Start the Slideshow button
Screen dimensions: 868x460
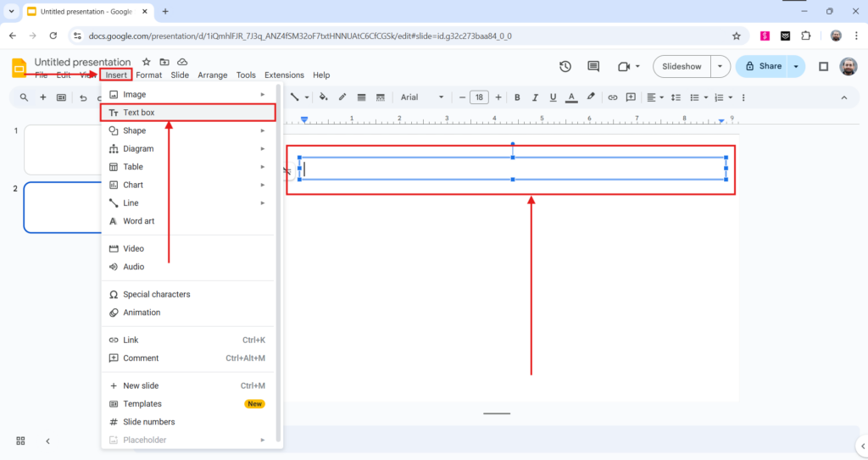point(682,66)
